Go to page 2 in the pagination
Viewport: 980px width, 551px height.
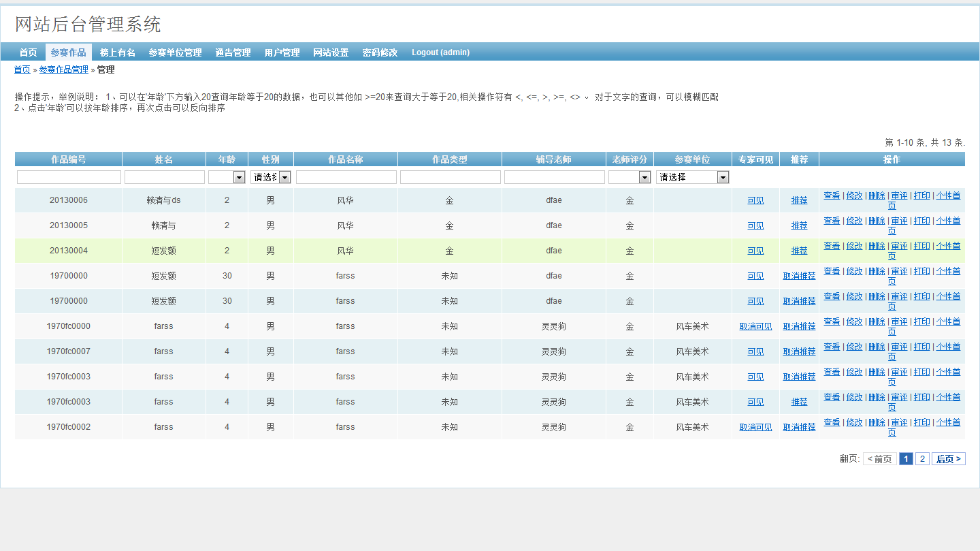pyautogui.click(x=922, y=459)
